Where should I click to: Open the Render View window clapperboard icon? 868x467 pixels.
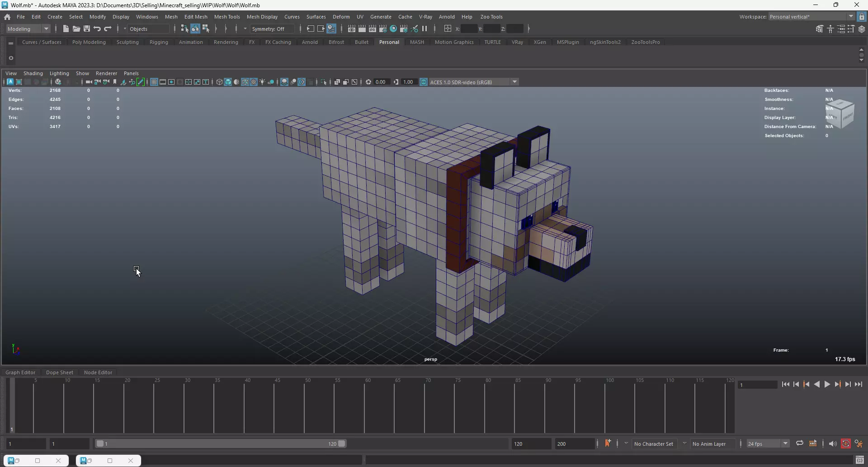coord(352,29)
